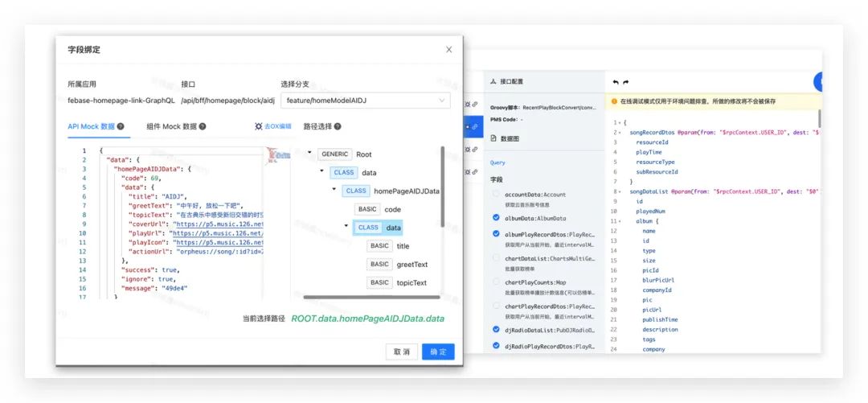Click the help icon next to 路径选择
The width and height of the screenshot is (868, 403).
click(338, 126)
